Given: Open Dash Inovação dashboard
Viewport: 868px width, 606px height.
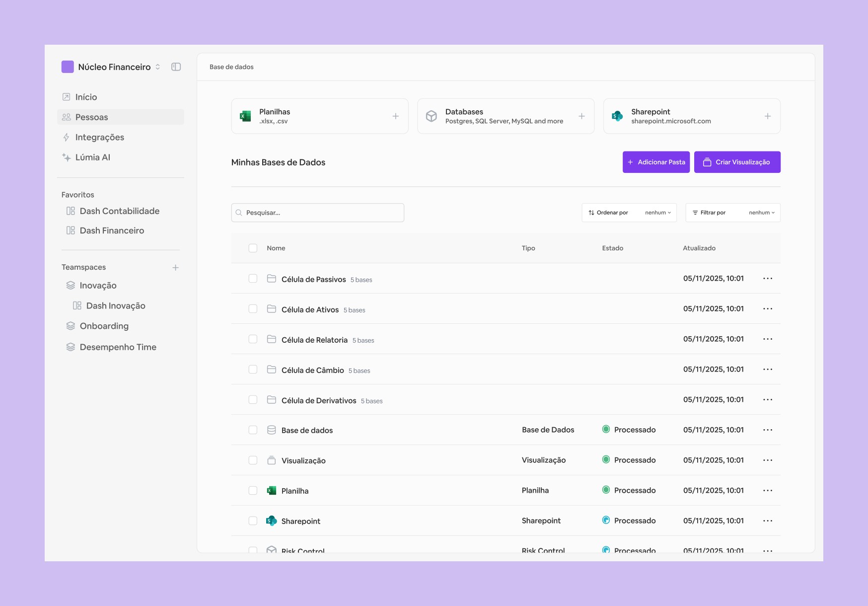Looking at the screenshot, I should pyautogui.click(x=109, y=306).
